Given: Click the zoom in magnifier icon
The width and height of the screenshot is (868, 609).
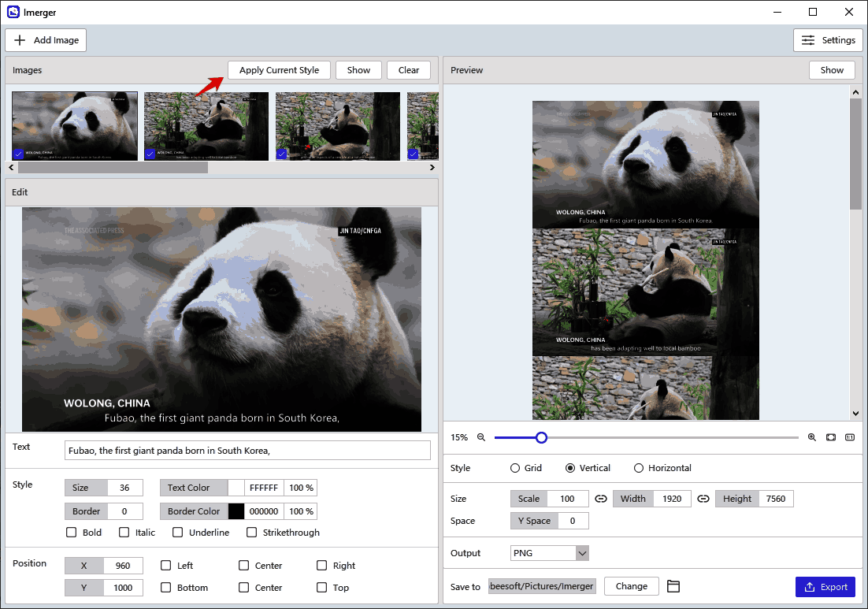Looking at the screenshot, I should coord(812,437).
